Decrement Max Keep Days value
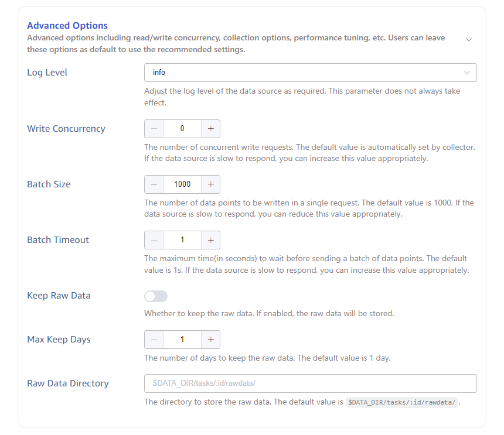 point(154,340)
